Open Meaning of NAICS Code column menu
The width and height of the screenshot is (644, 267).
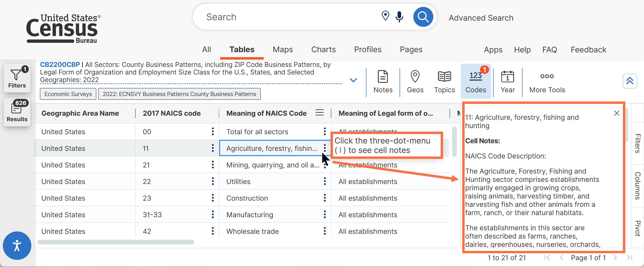pyautogui.click(x=319, y=113)
